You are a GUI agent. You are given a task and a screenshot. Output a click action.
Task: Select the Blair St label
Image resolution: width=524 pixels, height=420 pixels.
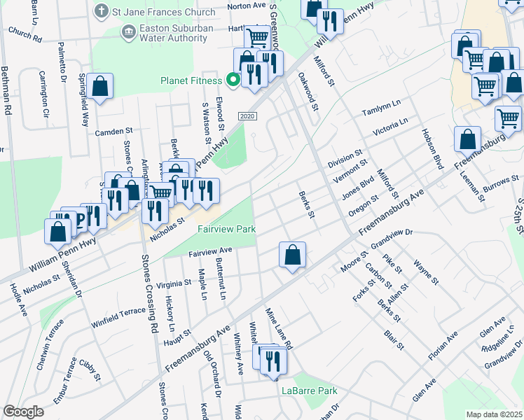[394, 340]
